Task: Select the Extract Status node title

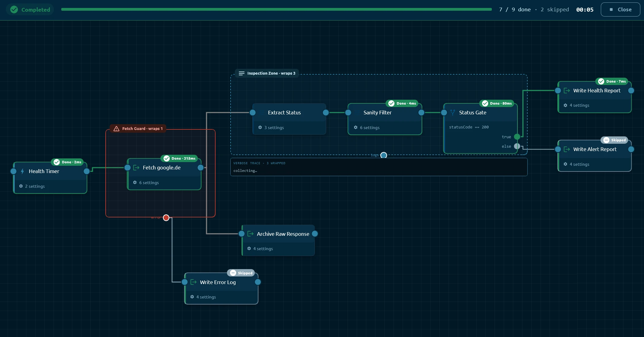Action: [x=284, y=113]
